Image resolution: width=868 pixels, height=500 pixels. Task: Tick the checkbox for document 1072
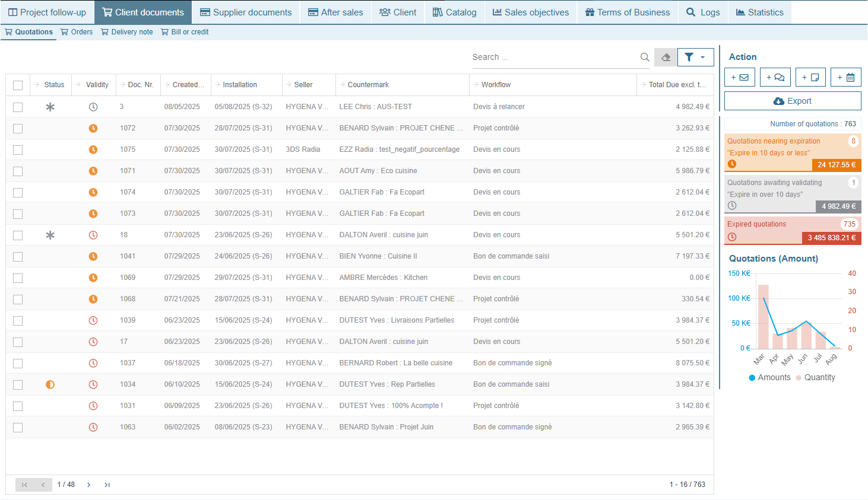tap(18, 128)
